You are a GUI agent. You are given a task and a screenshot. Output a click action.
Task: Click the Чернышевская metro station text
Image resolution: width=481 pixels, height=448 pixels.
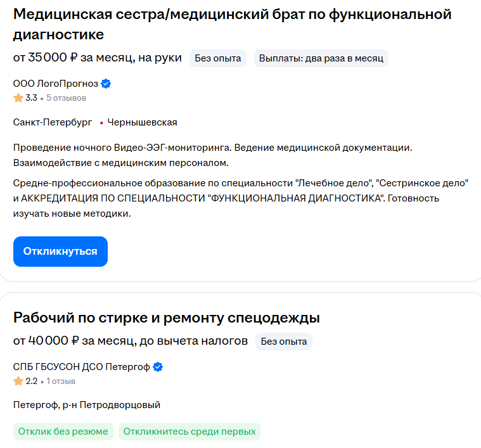(x=143, y=122)
